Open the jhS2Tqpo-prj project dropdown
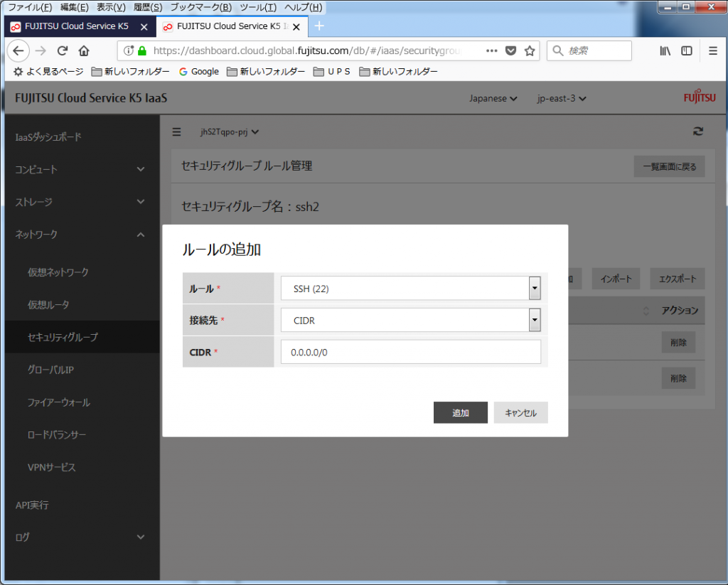The image size is (728, 585). (x=230, y=132)
